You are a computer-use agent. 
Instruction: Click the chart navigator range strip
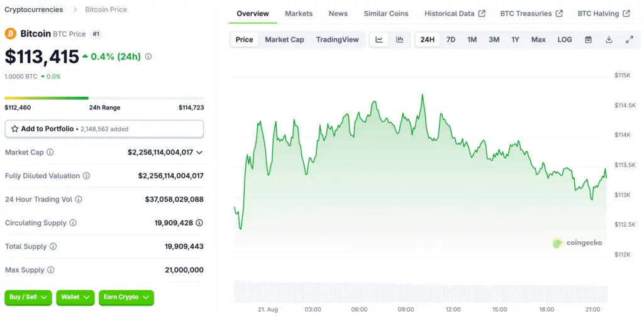click(420, 291)
